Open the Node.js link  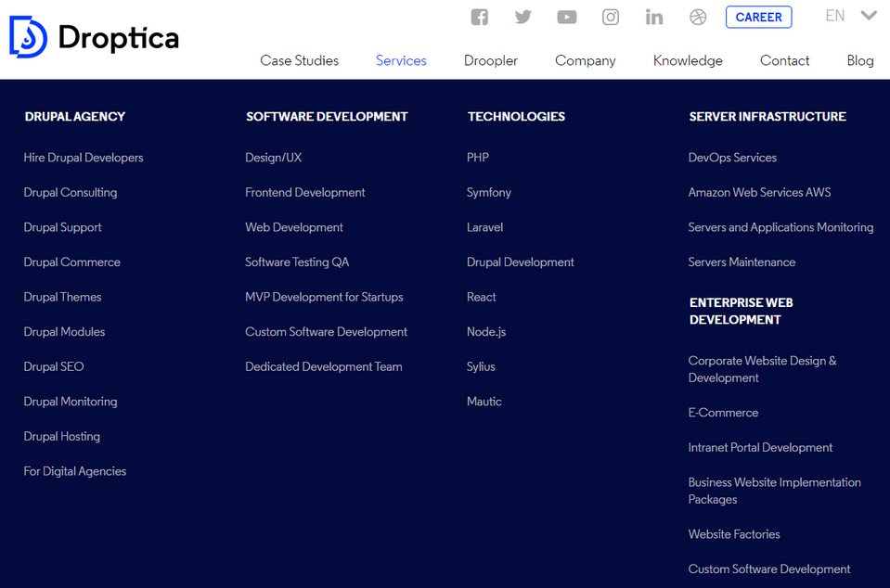(x=486, y=332)
